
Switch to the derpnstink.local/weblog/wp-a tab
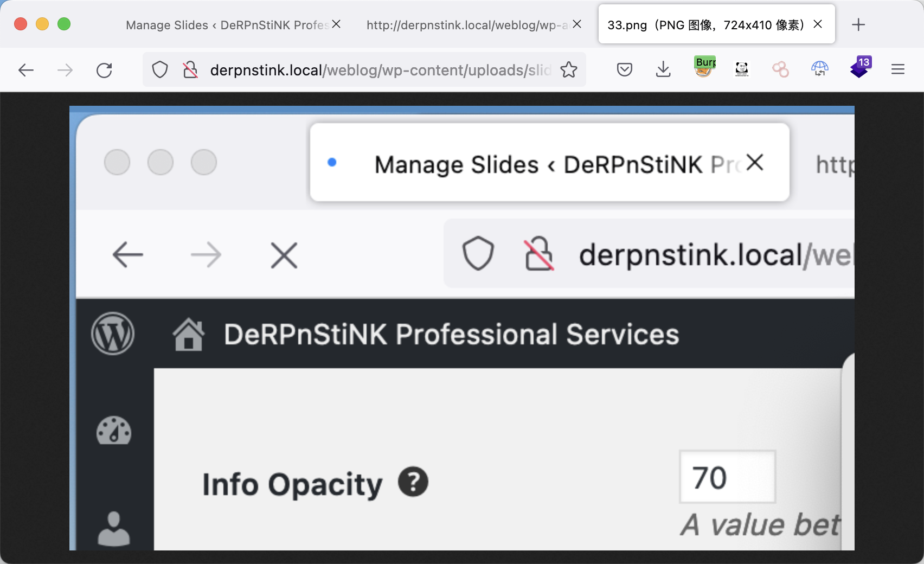(466, 25)
